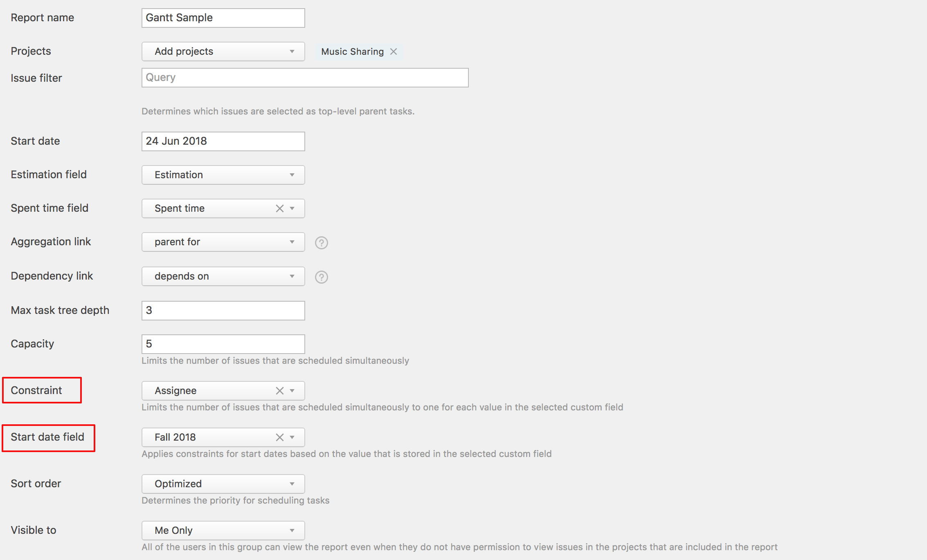Click the Report name input field
927x560 pixels.
[223, 18]
